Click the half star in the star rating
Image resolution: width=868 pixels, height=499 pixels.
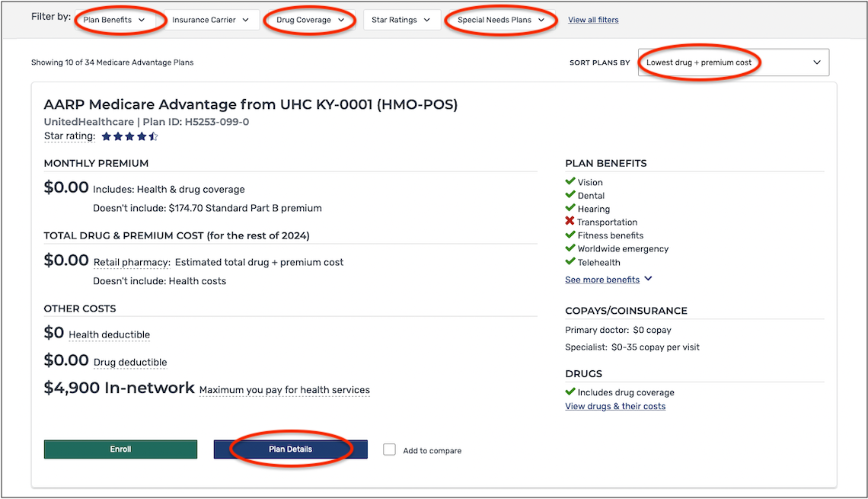(153, 136)
